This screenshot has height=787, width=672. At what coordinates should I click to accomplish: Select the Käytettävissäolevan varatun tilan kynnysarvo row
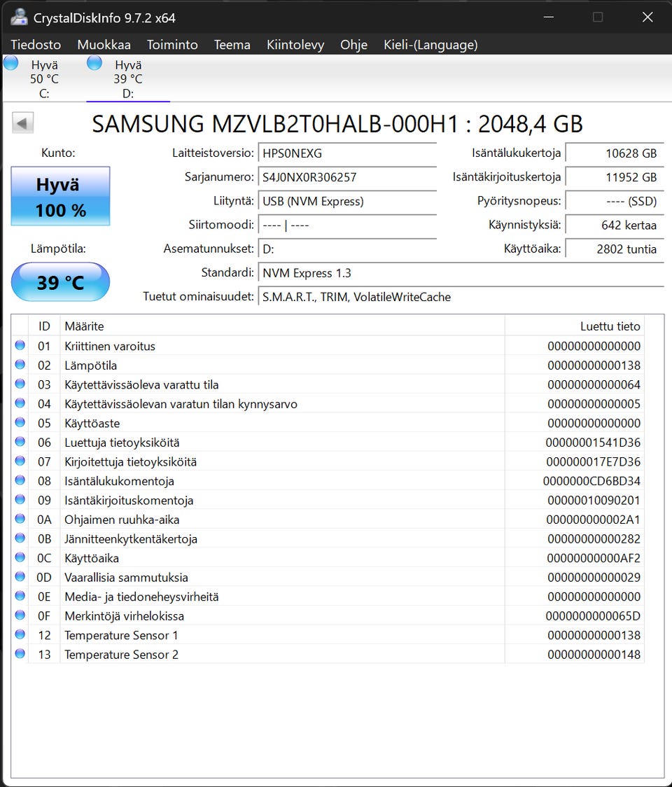pyautogui.click(x=328, y=404)
